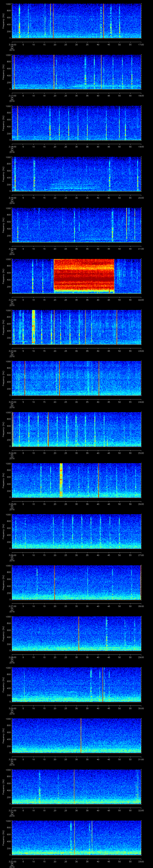Select the spectrogram panel starting at 3:30:00
Viewport: 153px width, 868px height.
click(x=76, y=736)
